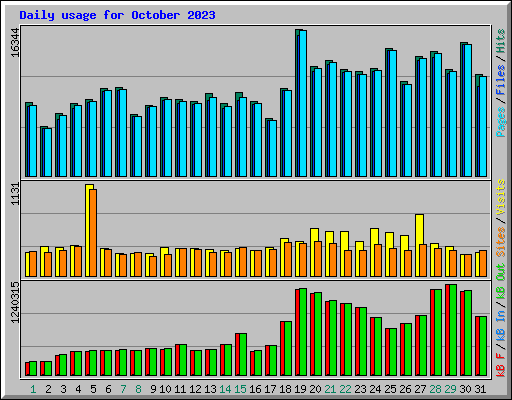Click day label 6
The image size is (512, 400).
pyautogui.click(x=108, y=389)
